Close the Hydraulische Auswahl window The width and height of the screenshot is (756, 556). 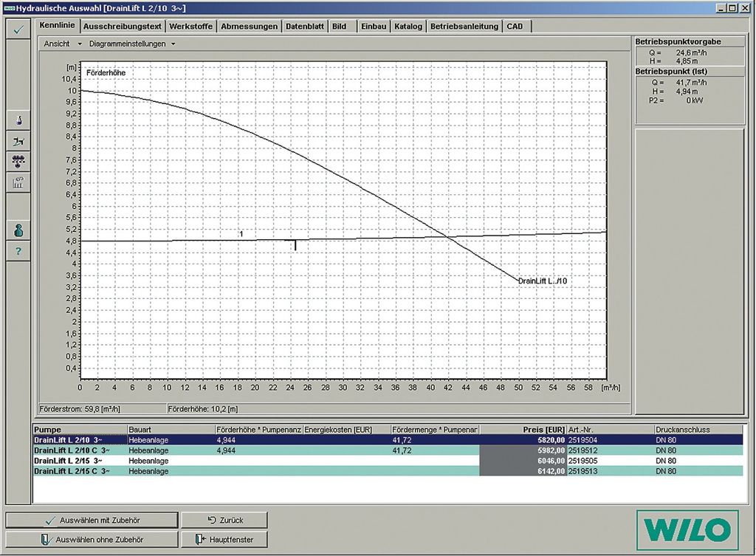click(746, 8)
